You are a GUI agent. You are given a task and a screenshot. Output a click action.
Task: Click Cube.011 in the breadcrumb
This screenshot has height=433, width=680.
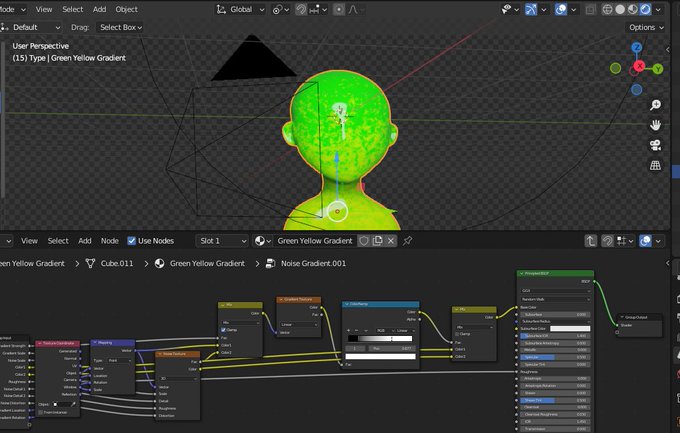point(117,263)
